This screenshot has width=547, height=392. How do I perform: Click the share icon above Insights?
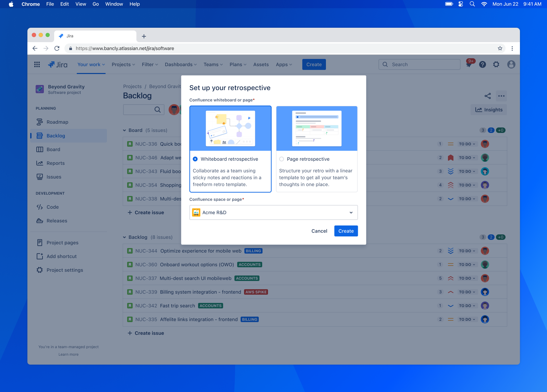(x=488, y=96)
